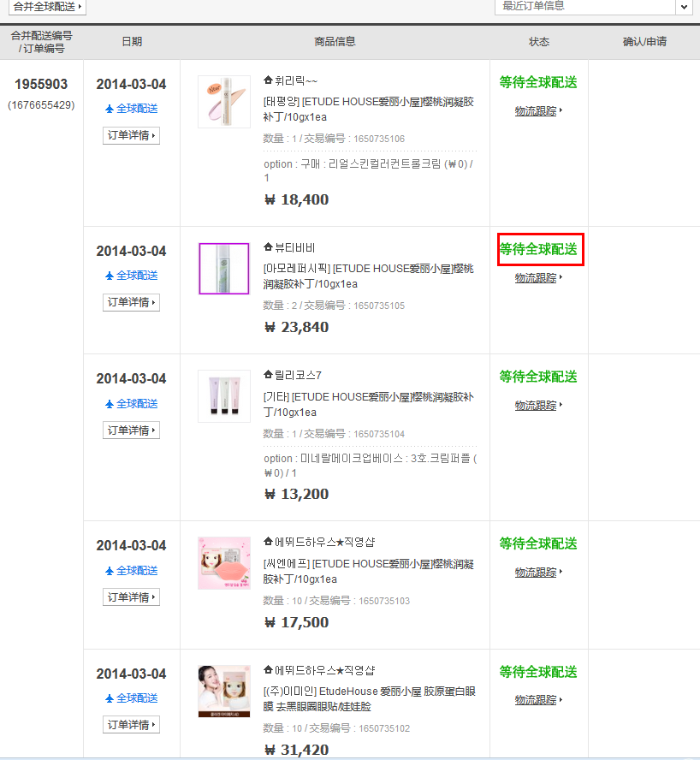This screenshot has height=760, width=700.
Task: Expand the 合并全球配送 dropdown at top
Action: pyautogui.click(x=47, y=7)
